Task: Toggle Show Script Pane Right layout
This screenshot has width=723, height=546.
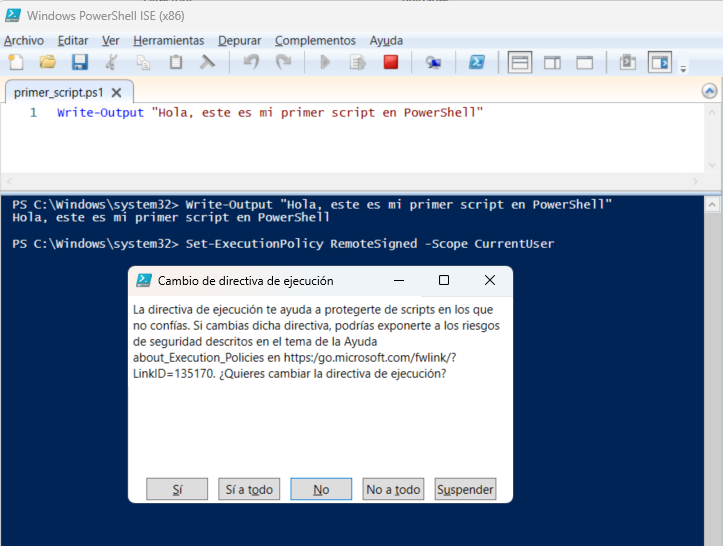Action: 552,62
